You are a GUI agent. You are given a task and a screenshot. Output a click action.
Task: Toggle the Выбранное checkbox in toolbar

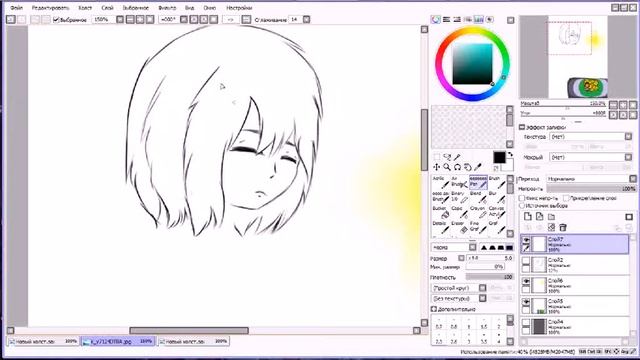pyautogui.click(x=56, y=20)
